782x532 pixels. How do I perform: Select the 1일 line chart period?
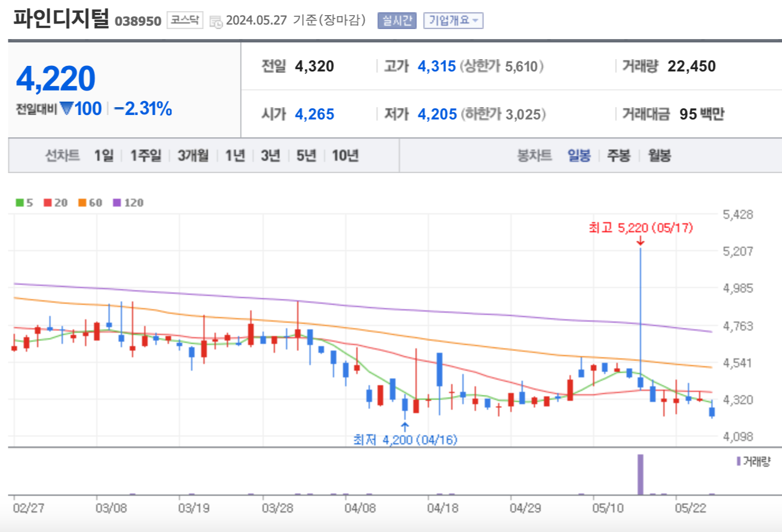point(104,155)
